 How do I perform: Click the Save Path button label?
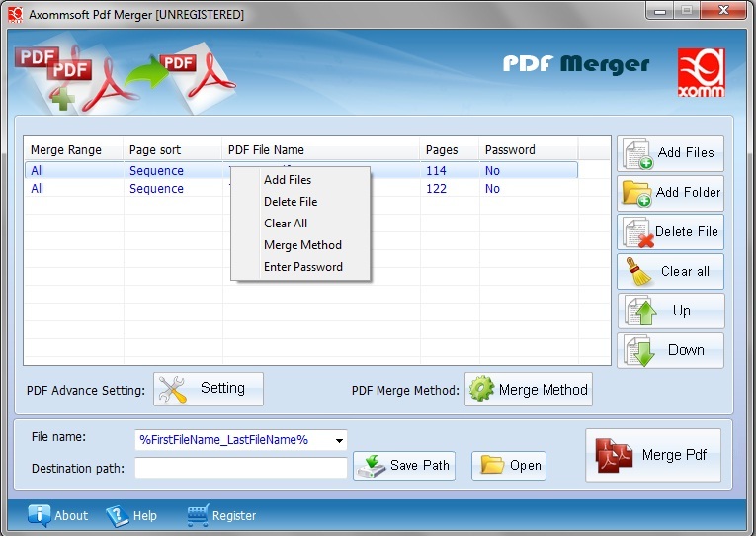coord(419,465)
